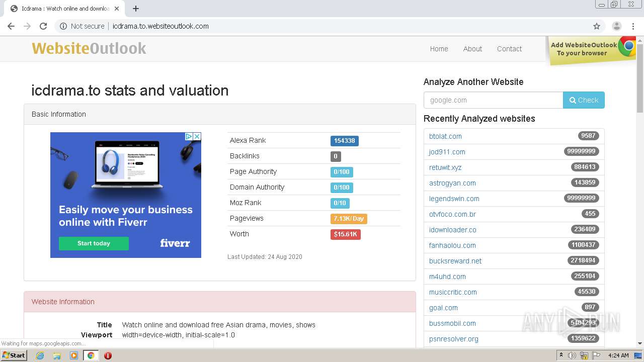Go back with the browser back arrow

point(11,26)
